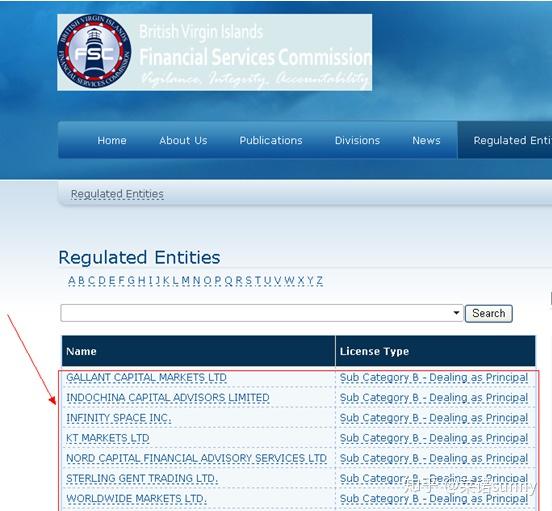The image size is (552, 511).
Task: Select the Divisions menu item
Action: tap(357, 140)
